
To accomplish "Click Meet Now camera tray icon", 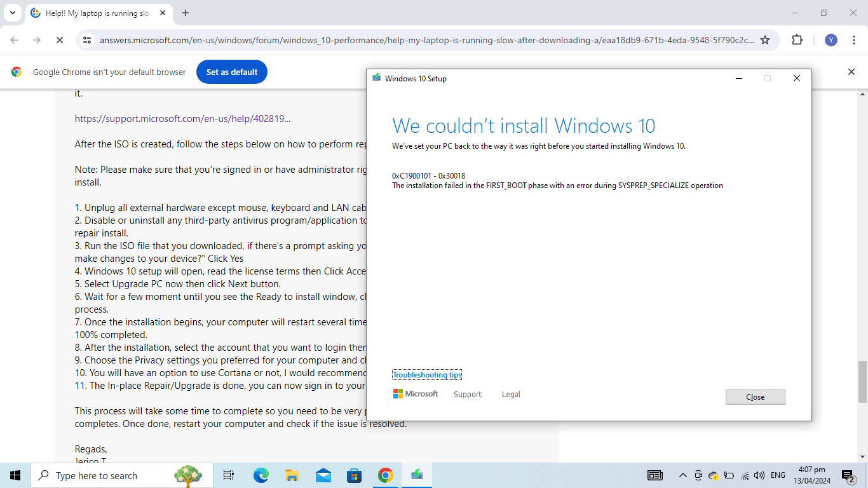I will [698, 475].
